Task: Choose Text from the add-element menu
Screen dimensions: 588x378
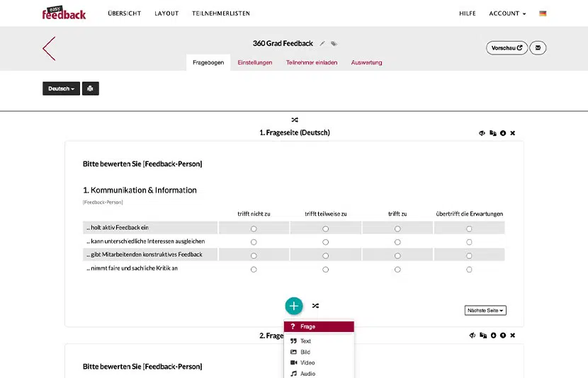Action: (319, 341)
